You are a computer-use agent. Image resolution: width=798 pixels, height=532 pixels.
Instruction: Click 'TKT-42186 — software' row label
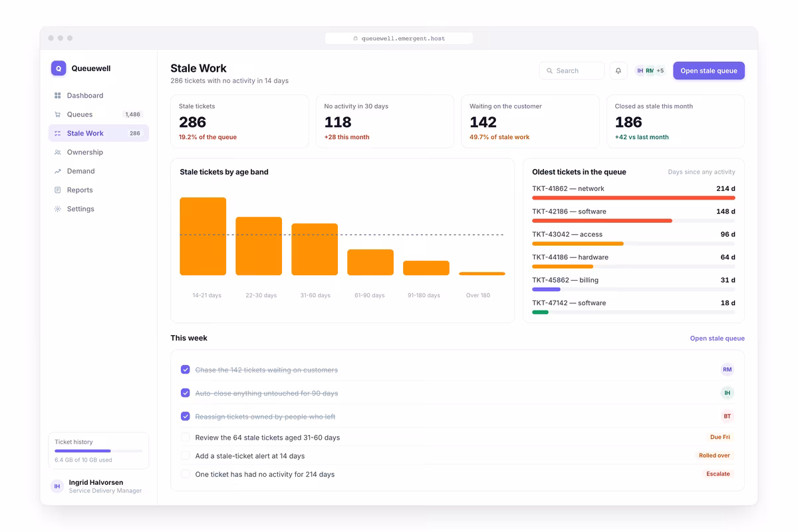[x=569, y=211]
